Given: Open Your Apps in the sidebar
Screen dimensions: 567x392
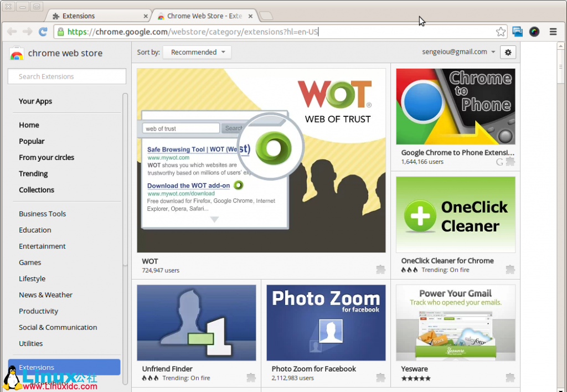Looking at the screenshot, I should pos(35,101).
